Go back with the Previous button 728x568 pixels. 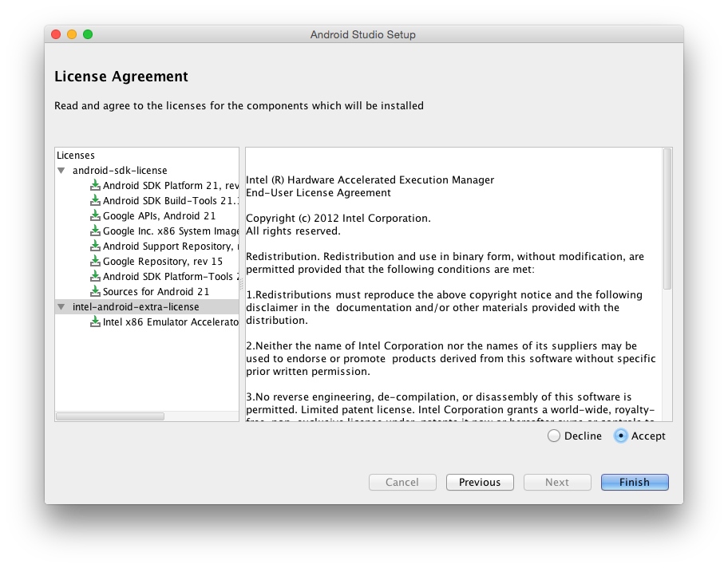pyautogui.click(x=480, y=482)
